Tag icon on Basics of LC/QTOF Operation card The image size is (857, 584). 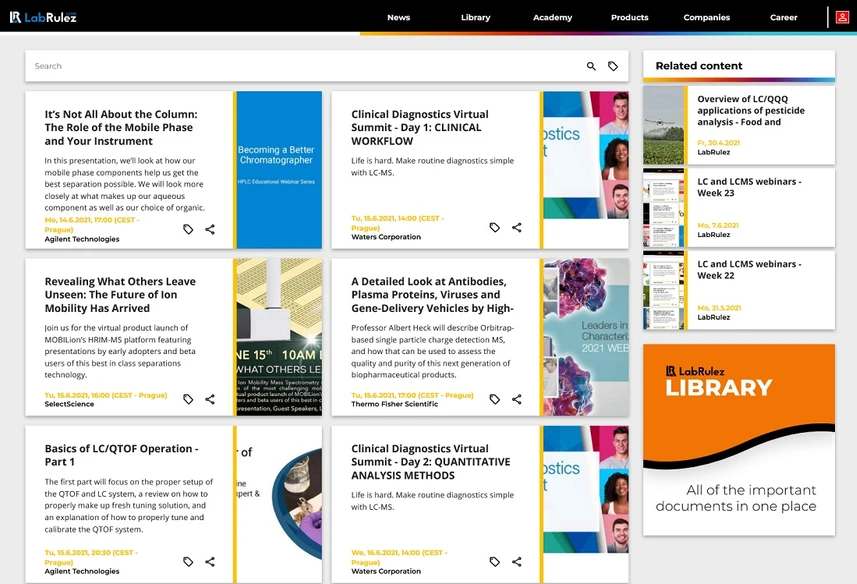point(188,562)
